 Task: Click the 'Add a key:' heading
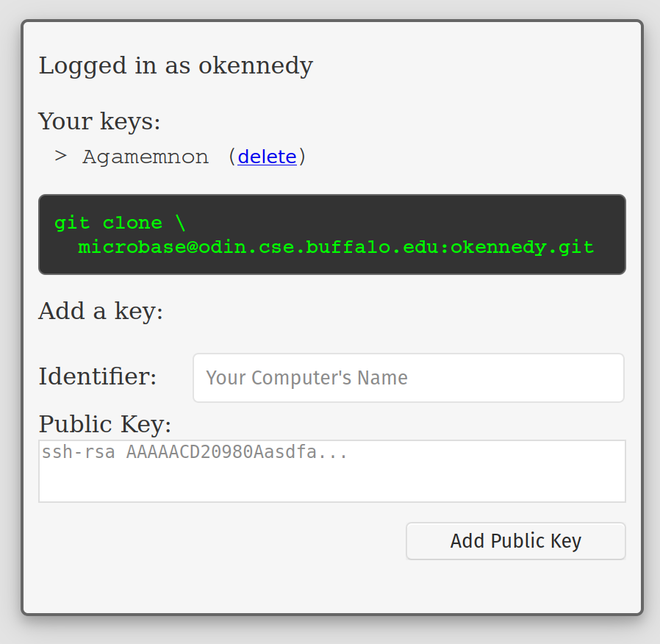(101, 311)
